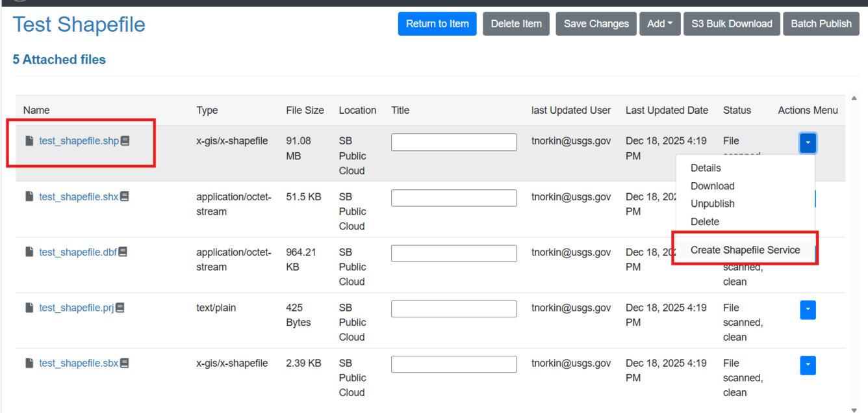The image size is (868, 413).
Task: Click the document icon beside test_shapefile.prj
Action: click(x=29, y=307)
